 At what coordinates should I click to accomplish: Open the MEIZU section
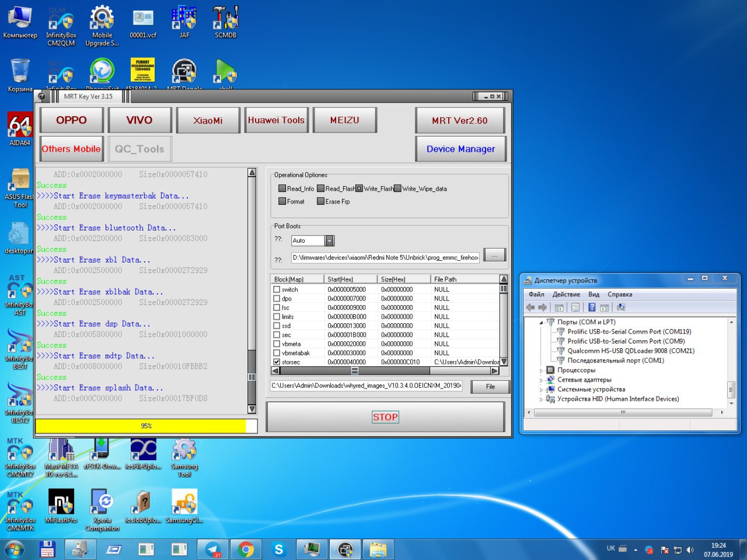click(344, 120)
